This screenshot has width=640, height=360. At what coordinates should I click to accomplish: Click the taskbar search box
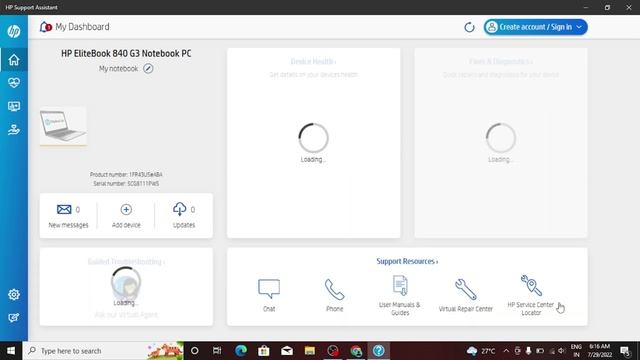[x=103, y=351]
